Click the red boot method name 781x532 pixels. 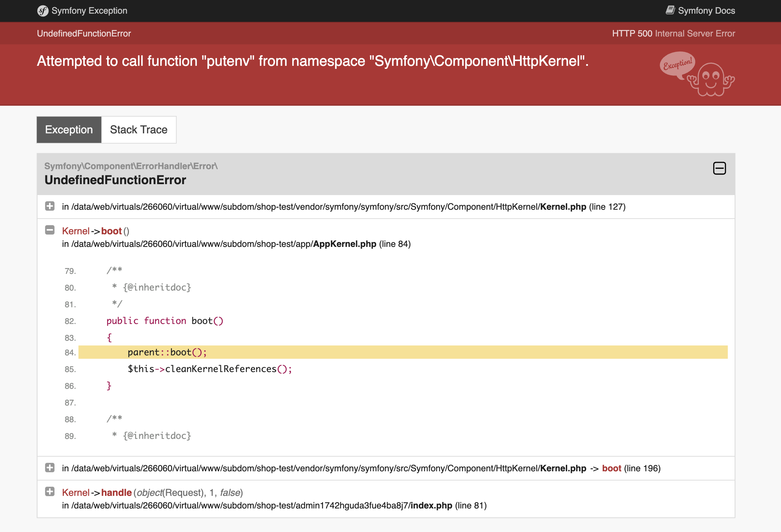point(112,231)
